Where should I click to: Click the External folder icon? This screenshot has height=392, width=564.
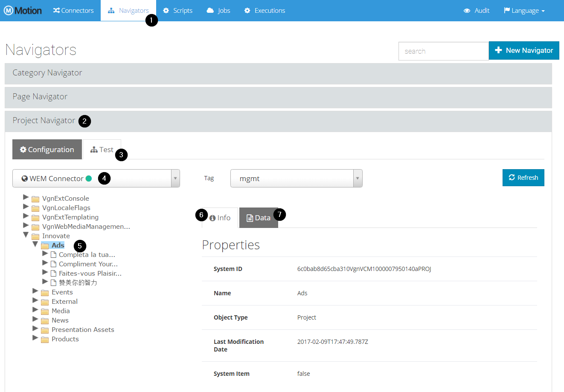45,302
